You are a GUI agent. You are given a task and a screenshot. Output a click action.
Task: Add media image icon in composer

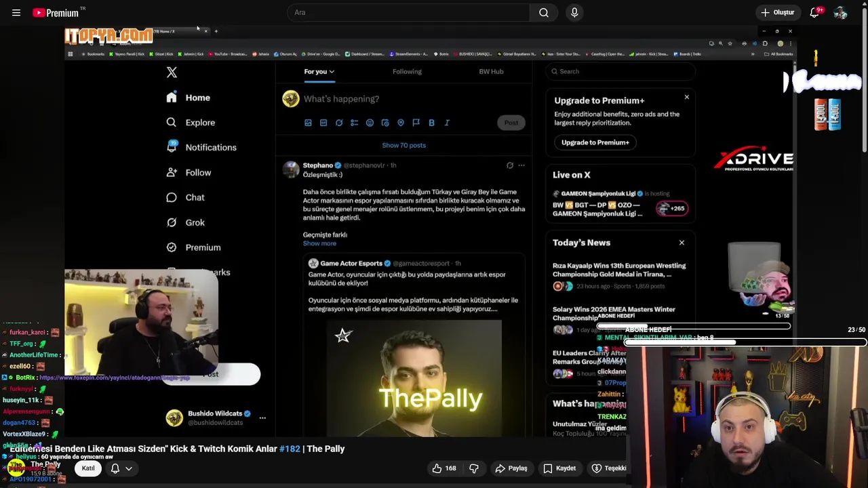tap(308, 123)
